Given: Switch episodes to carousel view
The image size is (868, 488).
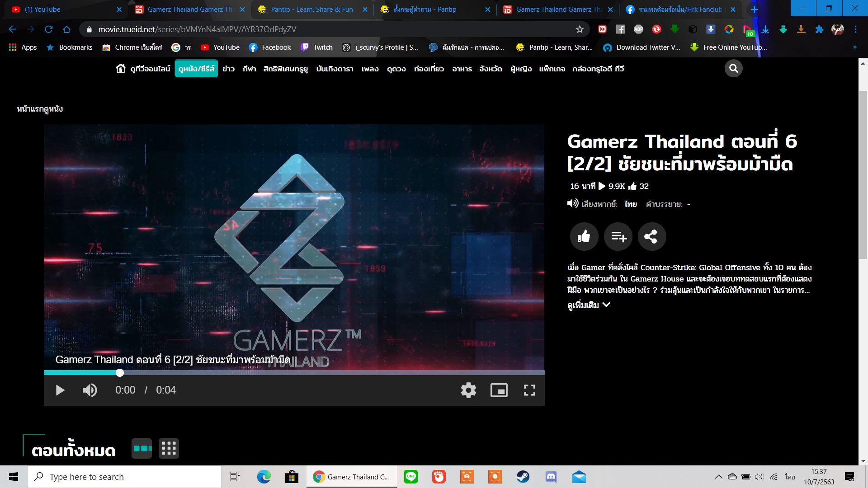Looking at the screenshot, I should point(142,449).
